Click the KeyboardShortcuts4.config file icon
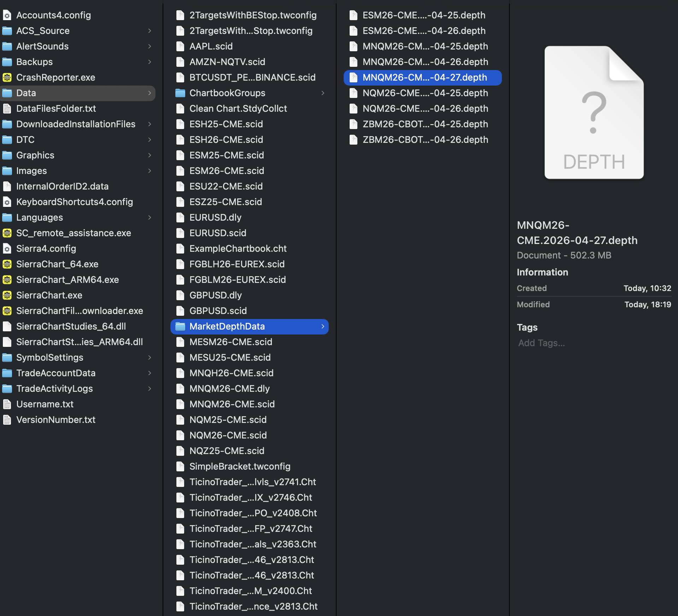The image size is (678, 616). [x=7, y=202]
